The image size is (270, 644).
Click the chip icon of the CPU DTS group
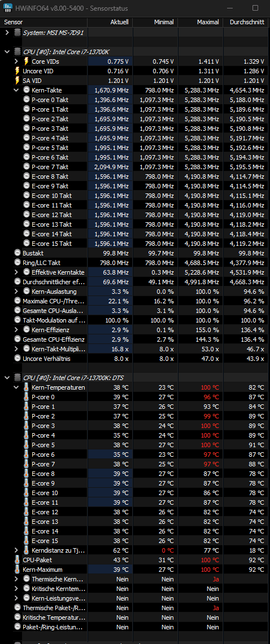coord(18,377)
